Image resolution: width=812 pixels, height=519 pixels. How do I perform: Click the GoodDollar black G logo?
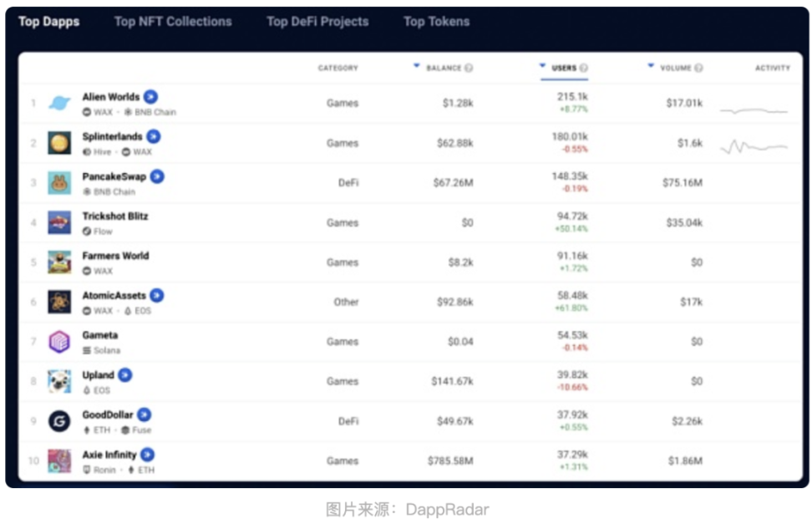pyautogui.click(x=59, y=421)
